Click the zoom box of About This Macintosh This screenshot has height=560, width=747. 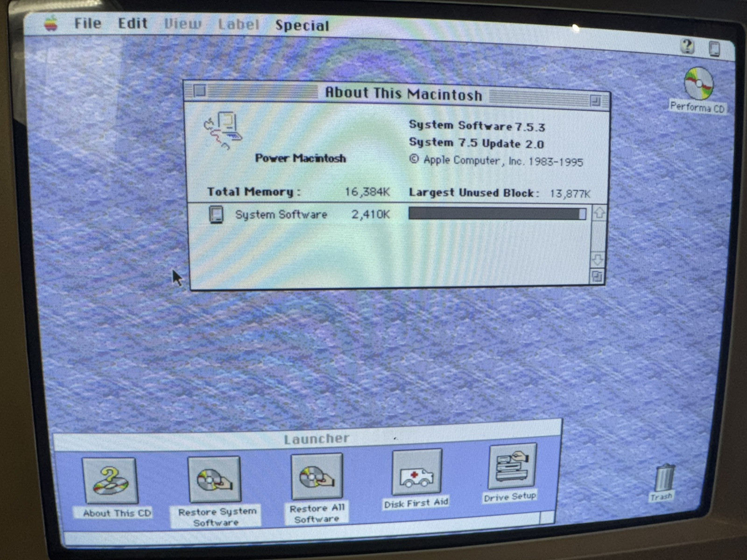point(595,100)
